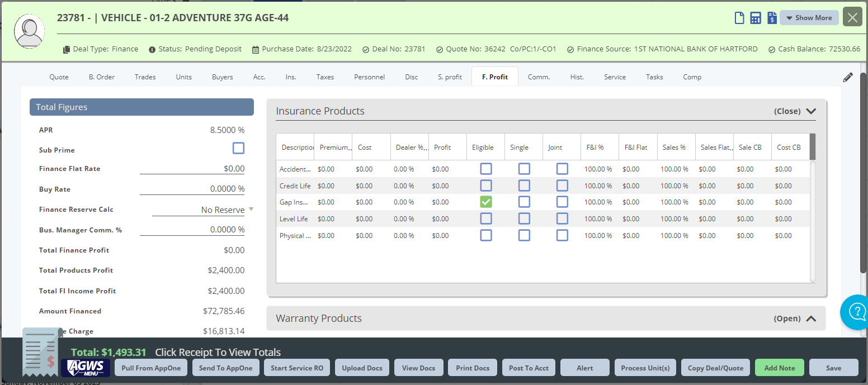Click Process Unit(s) button
This screenshot has height=385, width=868.
[645, 368]
